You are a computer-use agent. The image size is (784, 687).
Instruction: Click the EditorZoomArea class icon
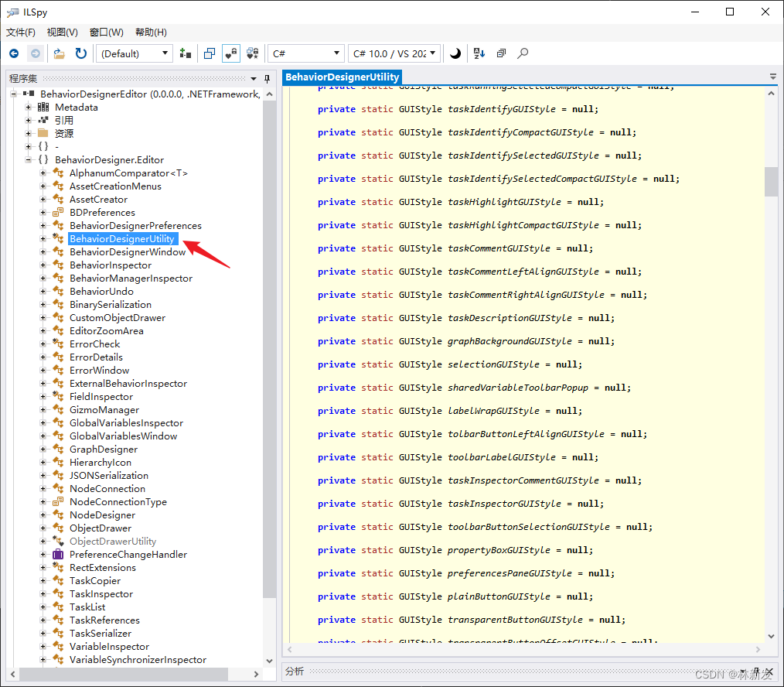[x=58, y=331]
